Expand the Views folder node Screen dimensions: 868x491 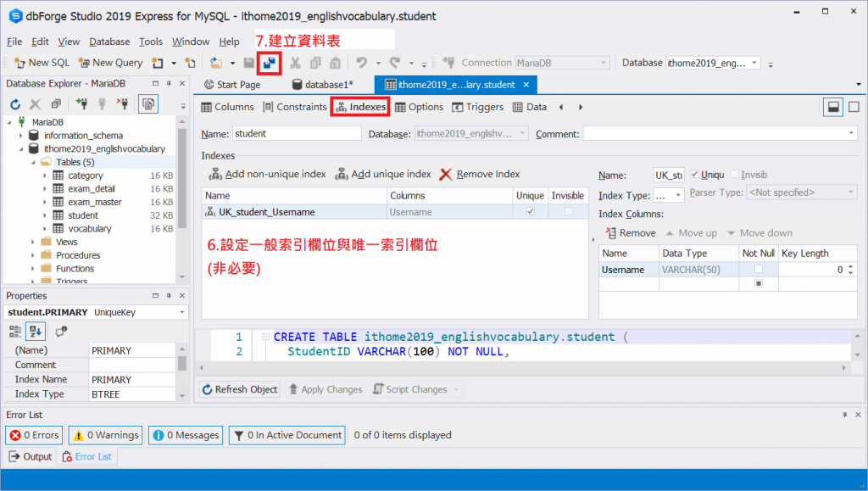(33, 242)
